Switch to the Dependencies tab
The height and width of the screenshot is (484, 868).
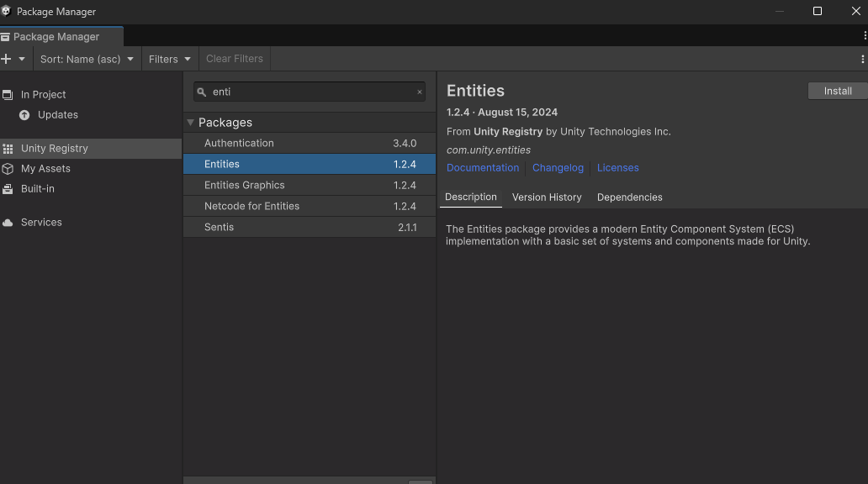pos(629,197)
